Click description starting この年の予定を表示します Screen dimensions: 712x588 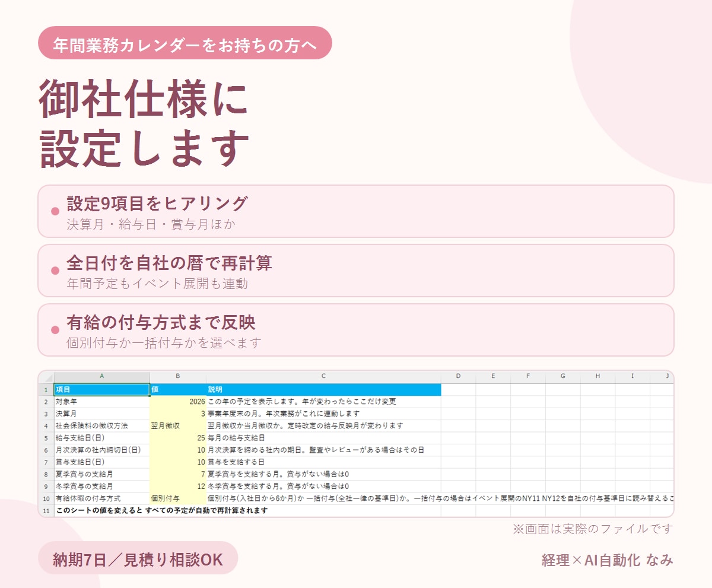point(301,402)
